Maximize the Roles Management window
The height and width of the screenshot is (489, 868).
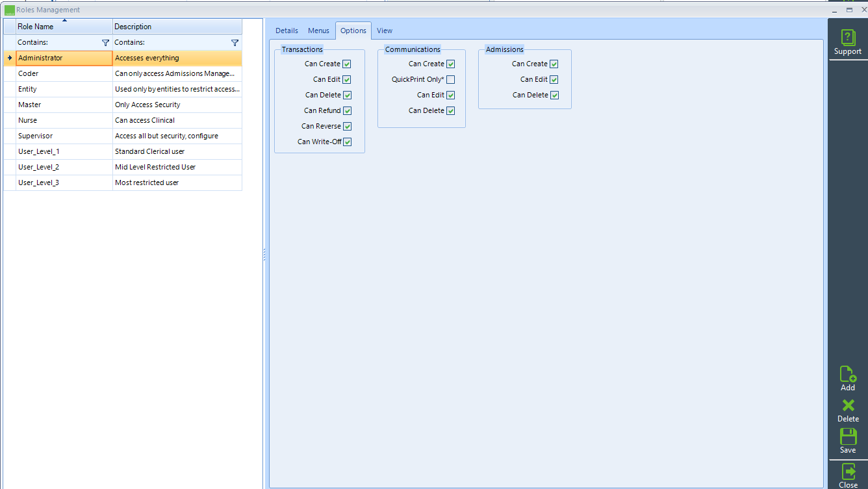849,10
